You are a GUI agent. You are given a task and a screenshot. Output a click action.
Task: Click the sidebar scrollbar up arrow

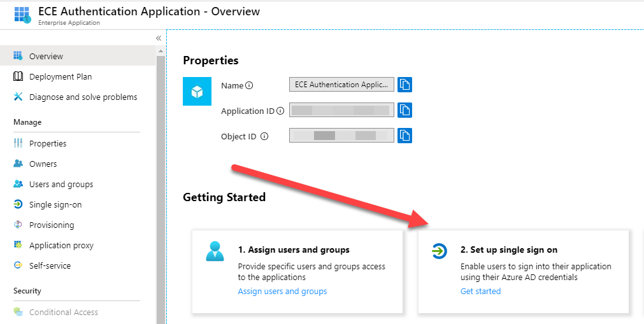pyautogui.click(x=161, y=52)
